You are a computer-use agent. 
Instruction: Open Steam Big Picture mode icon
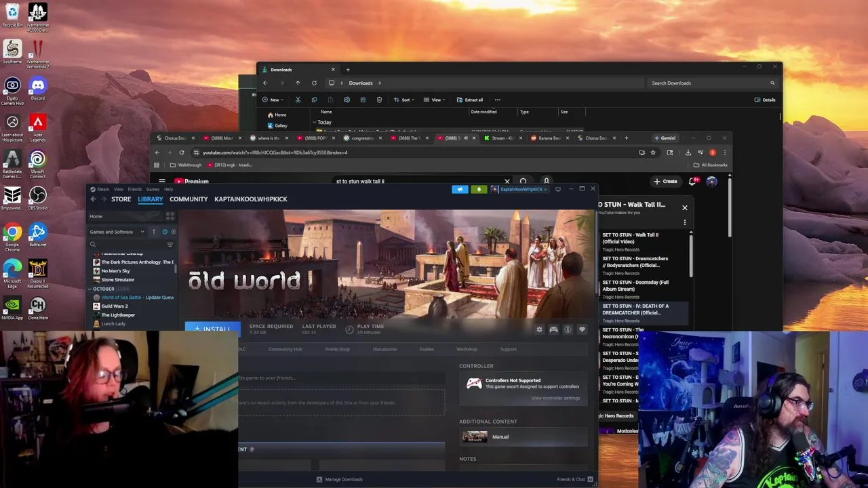(x=558, y=189)
